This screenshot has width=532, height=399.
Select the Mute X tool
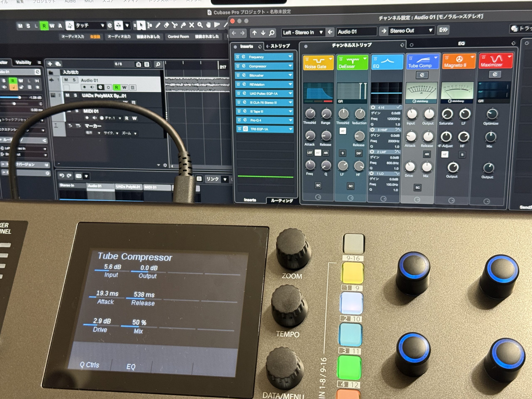click(192, 25)
